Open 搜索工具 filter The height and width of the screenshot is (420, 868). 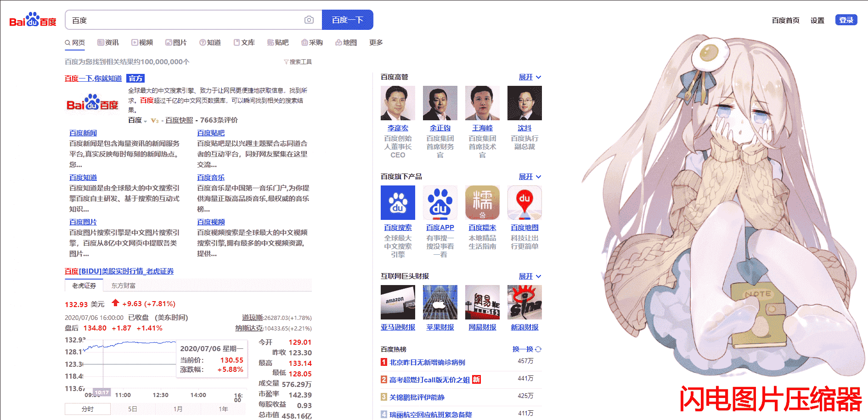298,62
